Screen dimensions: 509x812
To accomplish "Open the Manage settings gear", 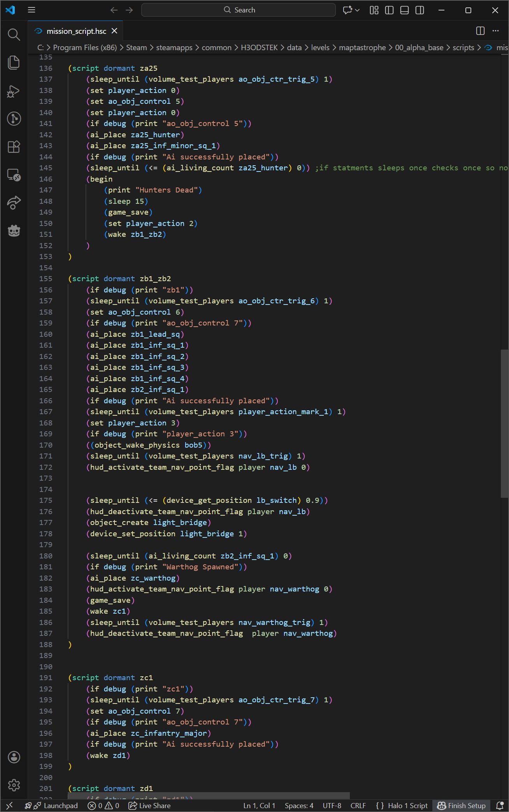I will pyautogui.click(x=14, y=785).
